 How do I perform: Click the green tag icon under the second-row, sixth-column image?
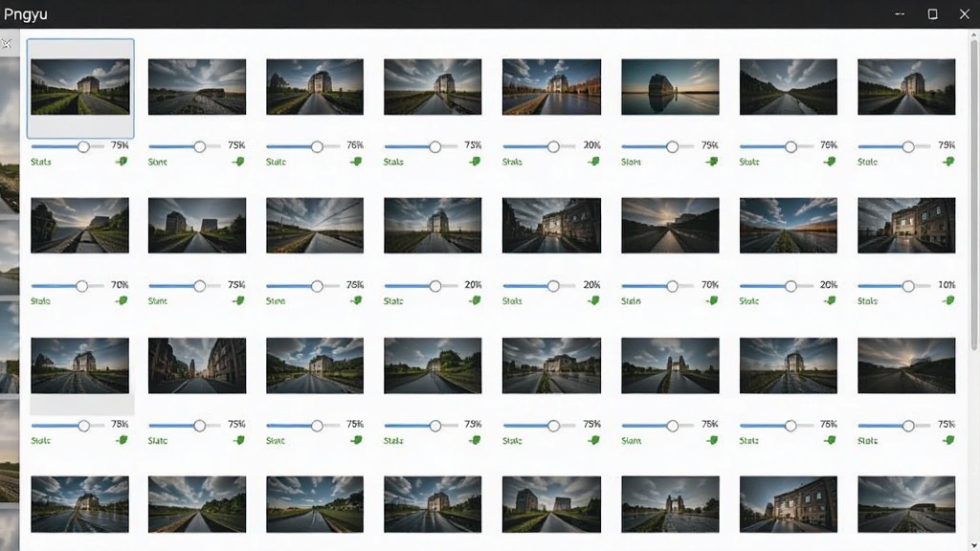(x=712, y=301)
